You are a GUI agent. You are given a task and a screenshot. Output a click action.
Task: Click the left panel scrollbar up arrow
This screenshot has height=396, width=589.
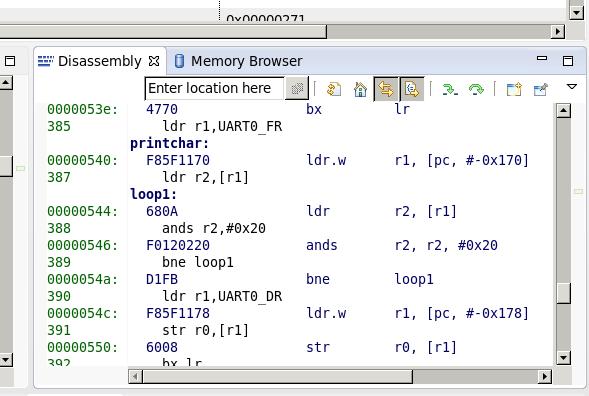pyautogui.click(x=6, y=82)
